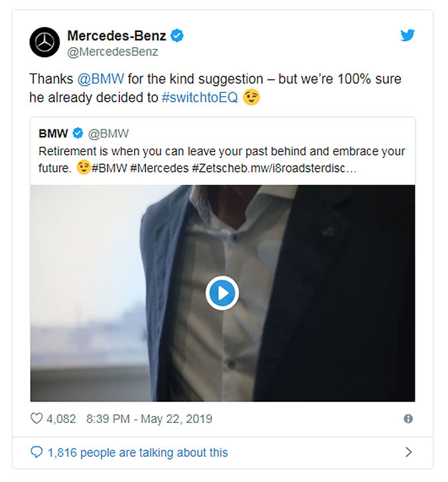The width and height of the screenshot is (448, 482).
Task: Open the #switchtoEQ hashtag link
Action: coord(200,98)
